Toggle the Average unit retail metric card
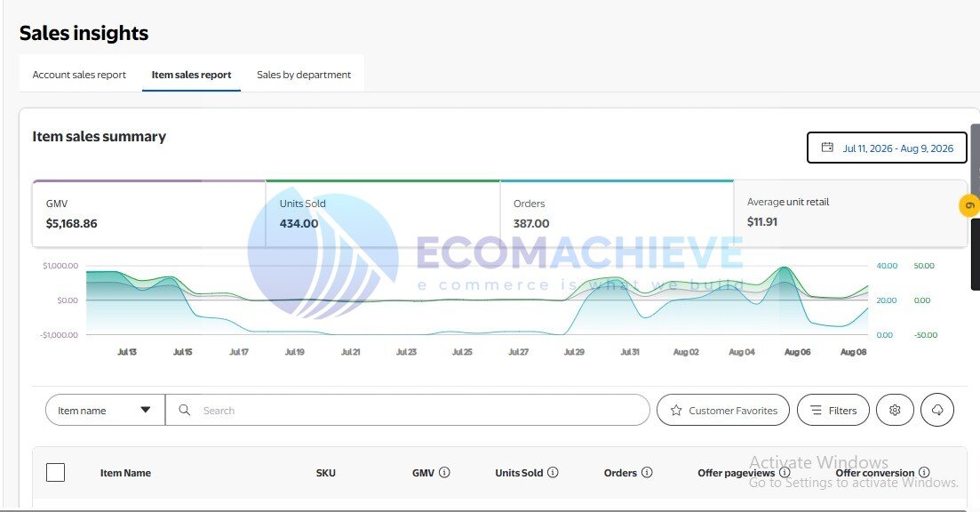980x512 pixels. 850,214
